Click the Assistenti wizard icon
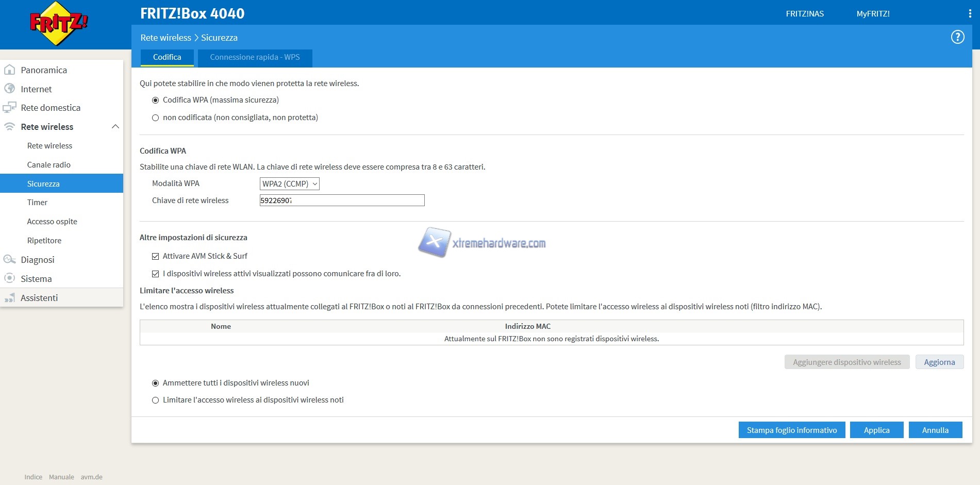The image size is (980, 485). 9,298
